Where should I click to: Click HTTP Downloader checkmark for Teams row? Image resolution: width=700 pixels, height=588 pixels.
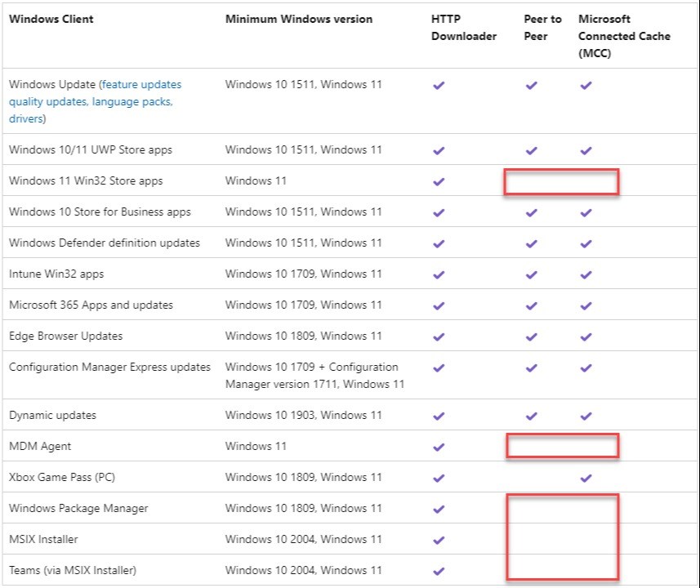[x=439, y=571]
